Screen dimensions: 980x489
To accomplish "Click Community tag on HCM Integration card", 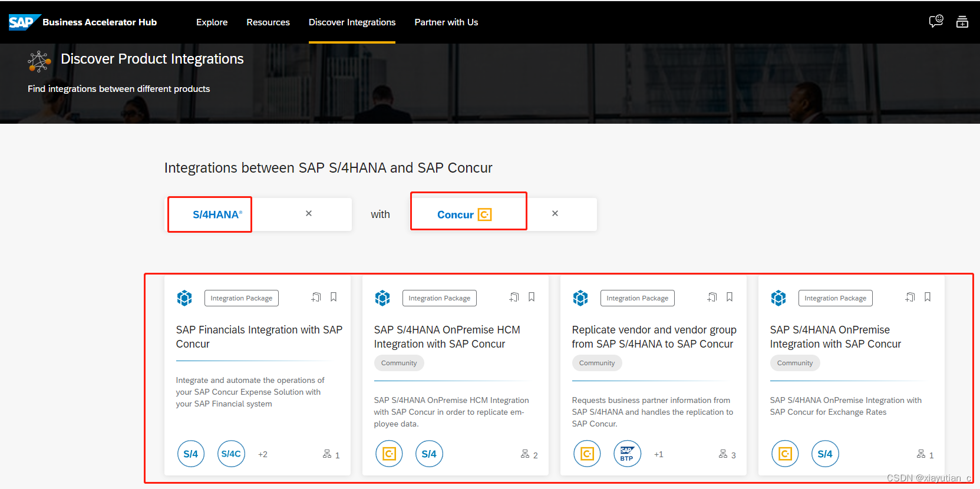I will (399, 363).
